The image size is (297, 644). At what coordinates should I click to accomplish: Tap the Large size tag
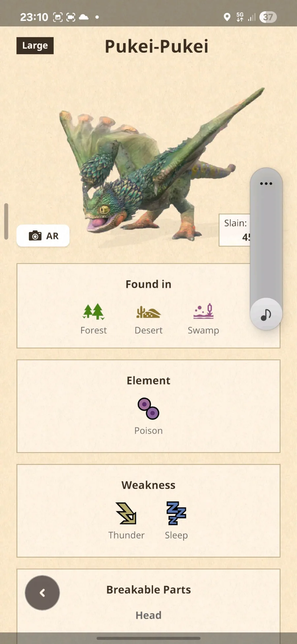pos(35,46)
